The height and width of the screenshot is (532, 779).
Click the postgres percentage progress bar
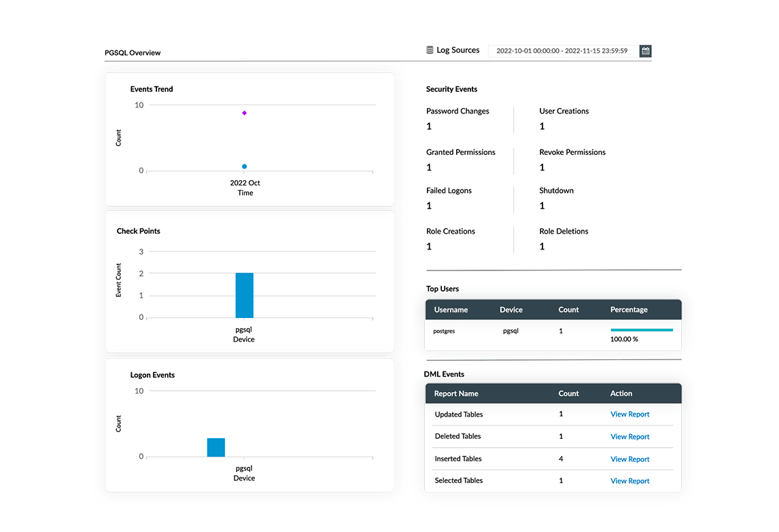tap(641, 330)
